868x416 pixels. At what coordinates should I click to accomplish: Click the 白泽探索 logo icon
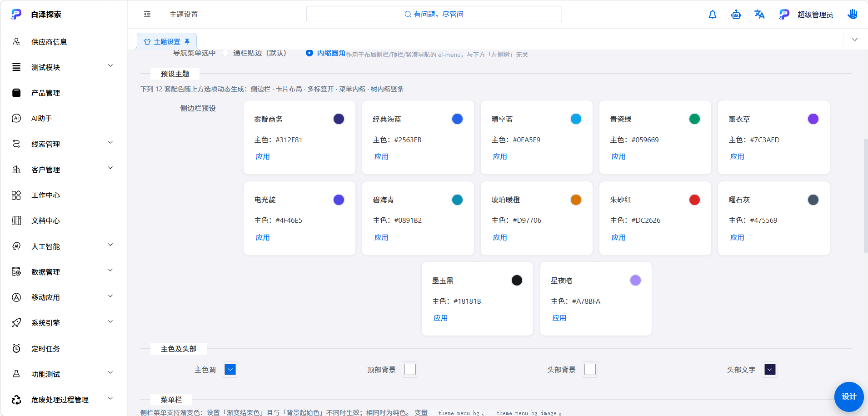pos(16,14)
